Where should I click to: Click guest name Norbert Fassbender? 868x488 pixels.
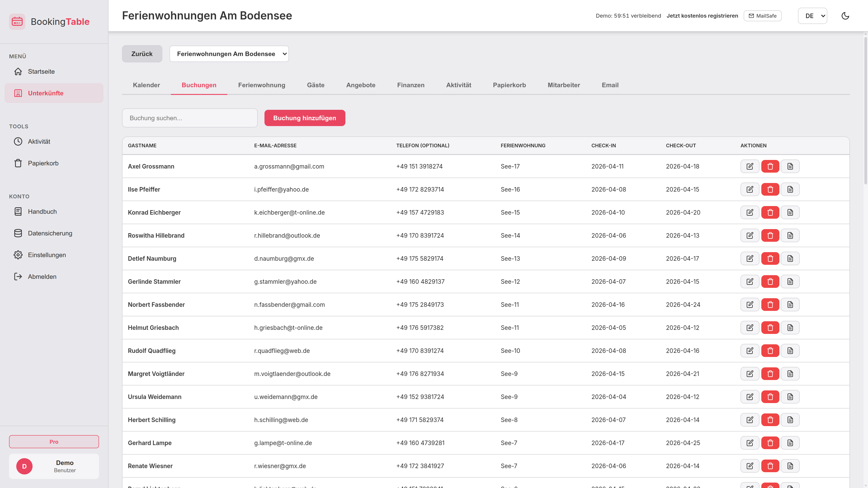point(156,305)
